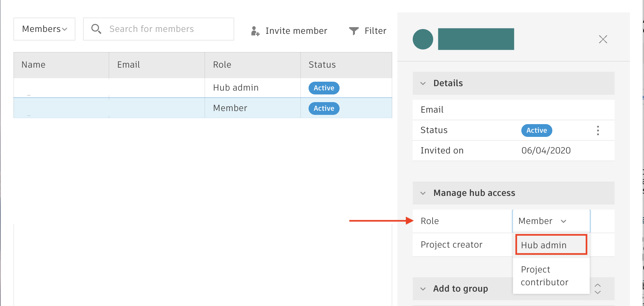Click the Active badge on the Member row
This screenshot has width=644, height=306.
coord(324,108)
